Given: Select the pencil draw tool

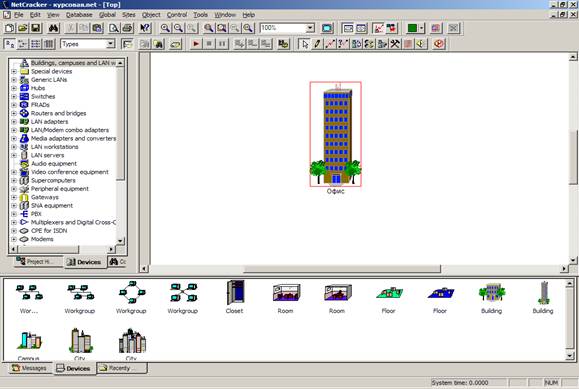Looking at the screenshot, I should pyautogui.click(x=317, y=44).
